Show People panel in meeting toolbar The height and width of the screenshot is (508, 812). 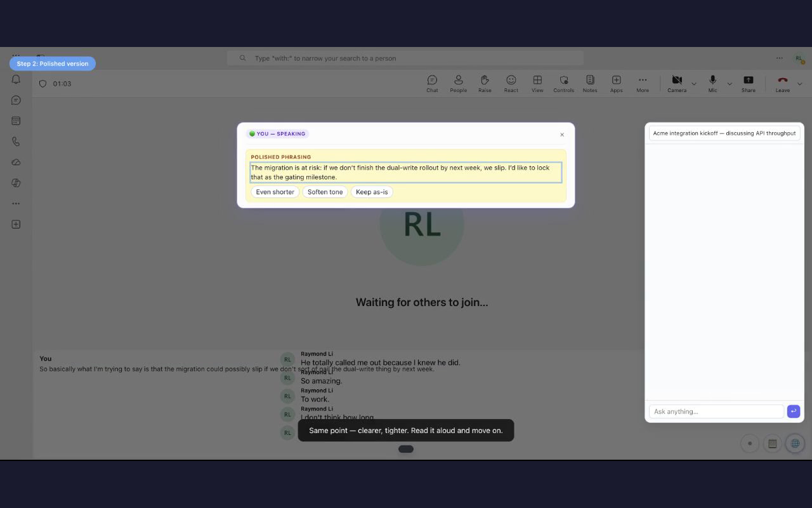(x=458, y=83)
